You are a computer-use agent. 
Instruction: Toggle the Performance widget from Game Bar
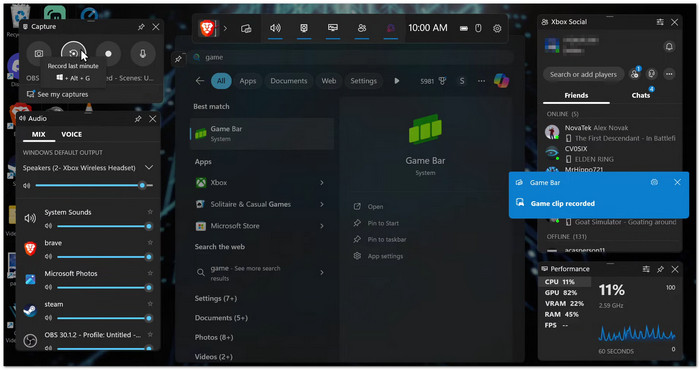tap(333, 28)
